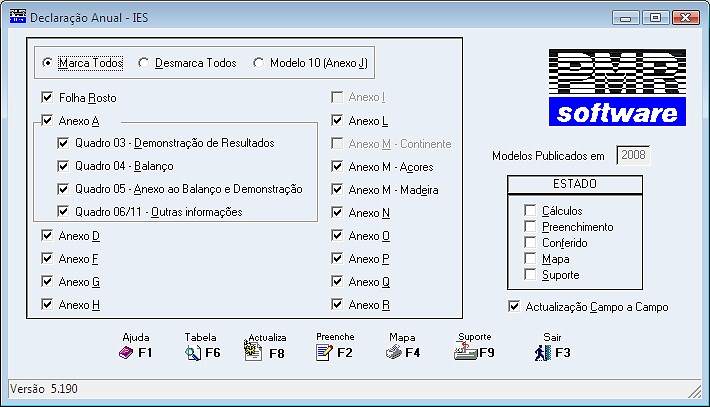
Task: Toggle the Anexo D checkbox
Action: click(47, 235)
